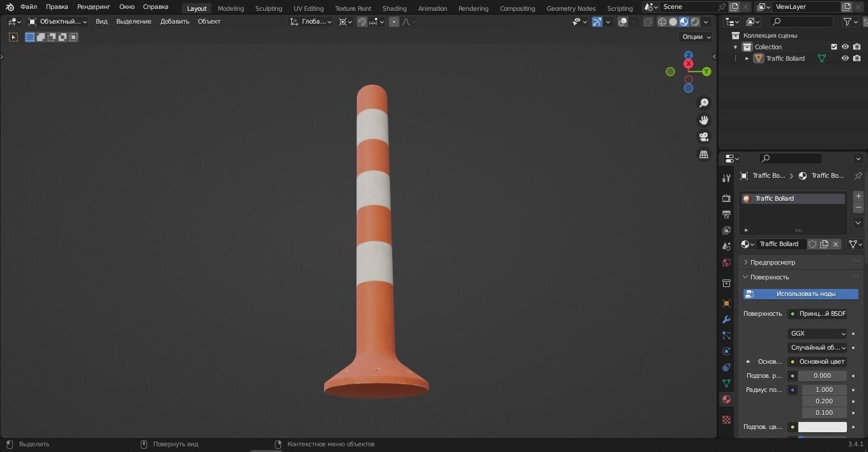Open the Object Data mesh tab
The width and height of the screenshot is (868, 452).
click(x=726, y=384)
